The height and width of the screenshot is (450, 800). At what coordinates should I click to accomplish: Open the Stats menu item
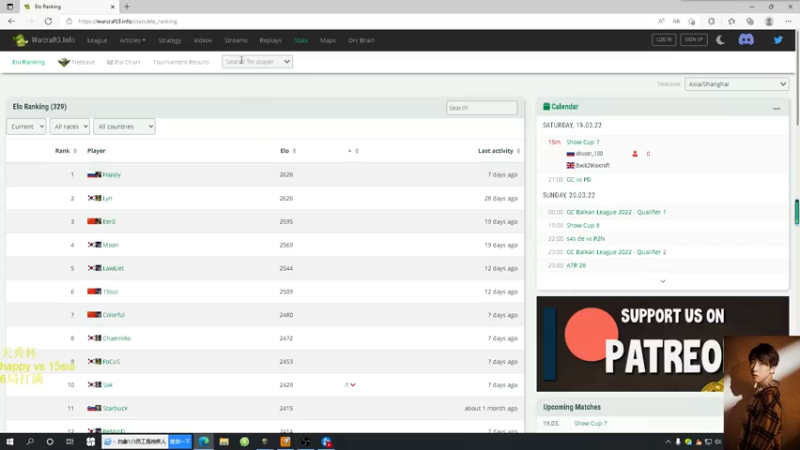pyautogui.click(x=301, y=40)
